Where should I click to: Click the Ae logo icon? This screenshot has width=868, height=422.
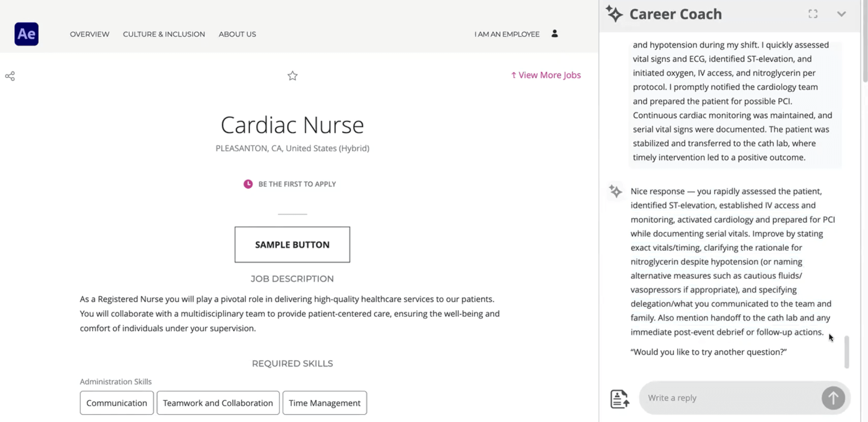click(x=26, y=34)
